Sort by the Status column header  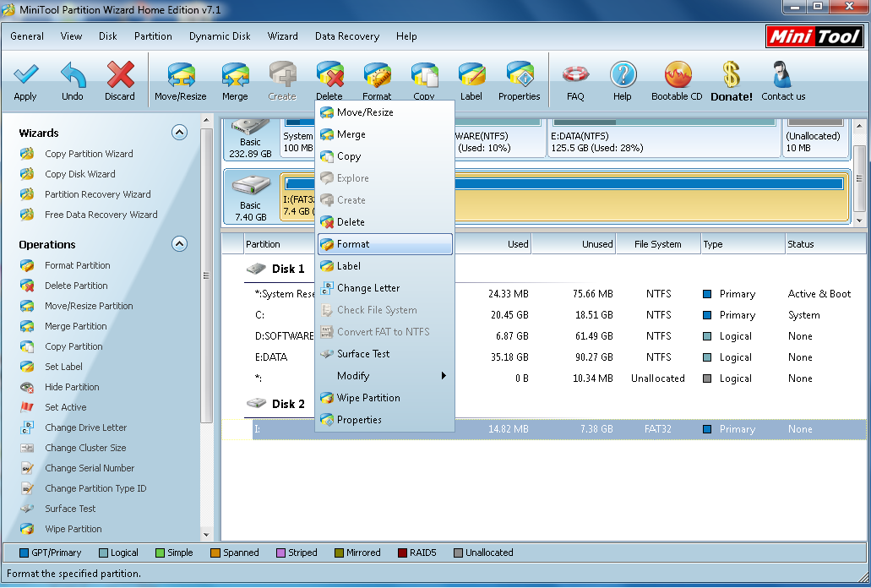pos(825,244)
